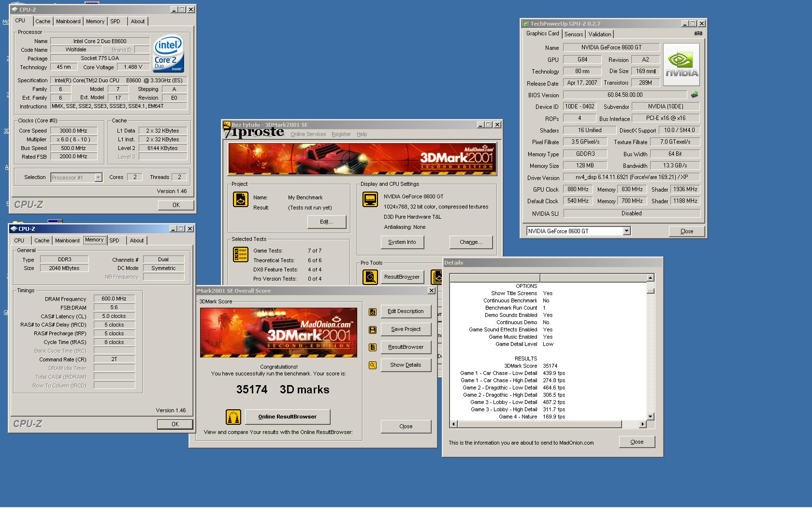Click Close in the Details window
812x508 pixels.
637,442
